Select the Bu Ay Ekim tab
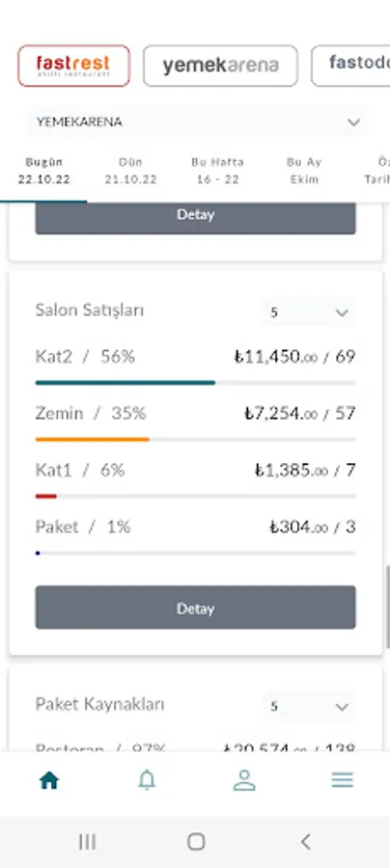 pyautogui.click(x=304, y=171)
